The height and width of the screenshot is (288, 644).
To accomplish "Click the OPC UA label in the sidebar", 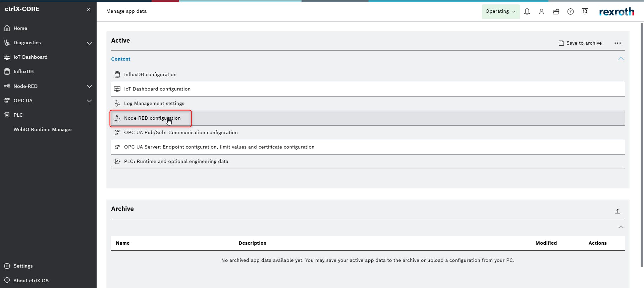I will 23,101.
